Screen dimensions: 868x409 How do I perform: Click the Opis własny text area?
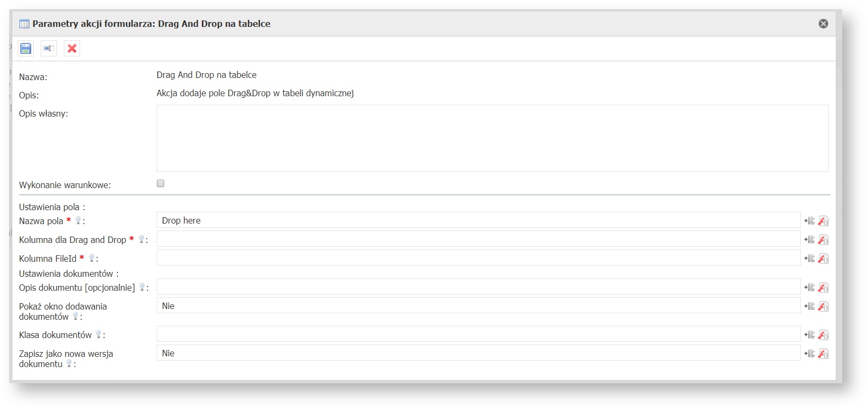click(492, 138)
